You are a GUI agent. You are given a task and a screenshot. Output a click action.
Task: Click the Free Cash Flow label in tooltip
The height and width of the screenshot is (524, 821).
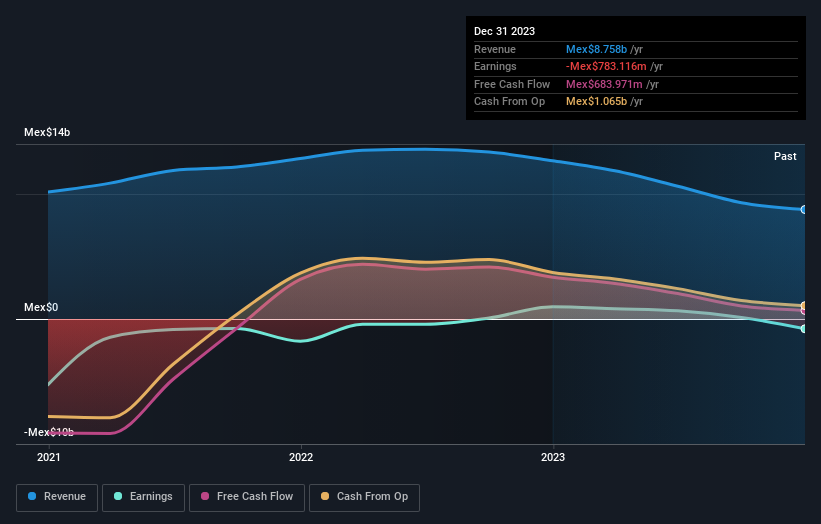512,84
